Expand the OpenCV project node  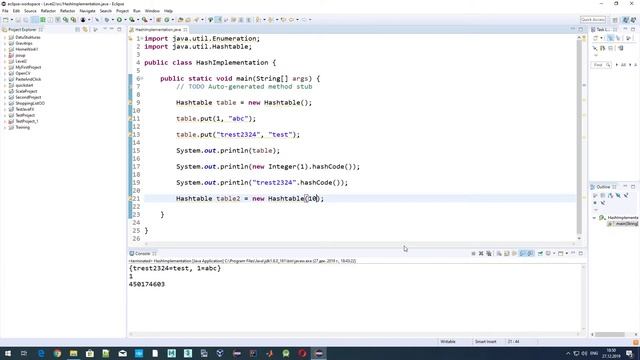5,73
